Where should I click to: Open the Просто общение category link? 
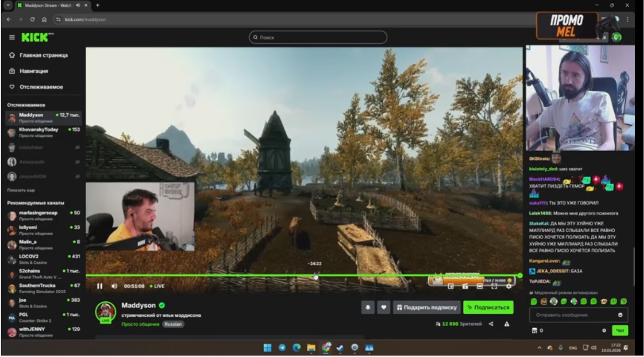point(140,324)
